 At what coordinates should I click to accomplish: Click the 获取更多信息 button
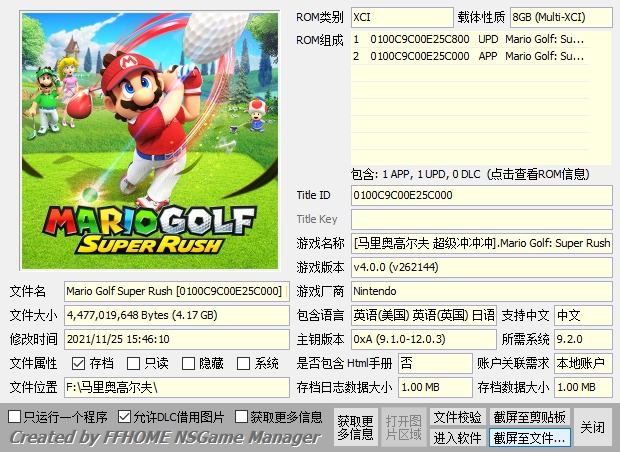pyautogui.click(x=355, y=427)
